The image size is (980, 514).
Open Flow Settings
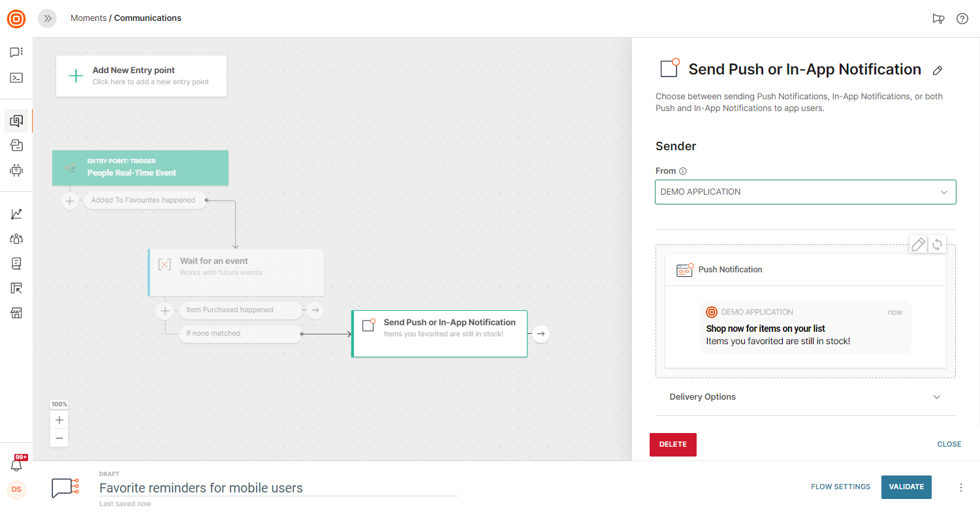coord(840,487)
